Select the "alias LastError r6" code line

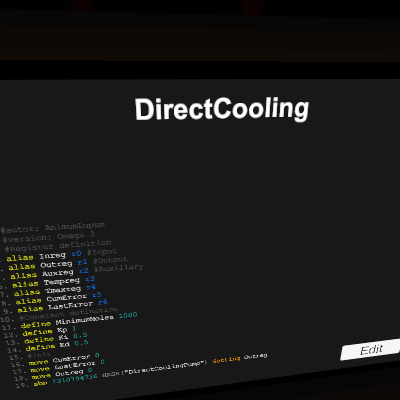(63, 306)
